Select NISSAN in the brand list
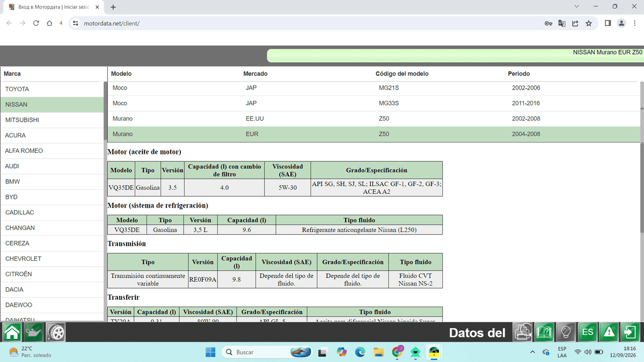Viewport: 644px width, 362px height. (52, 105)
